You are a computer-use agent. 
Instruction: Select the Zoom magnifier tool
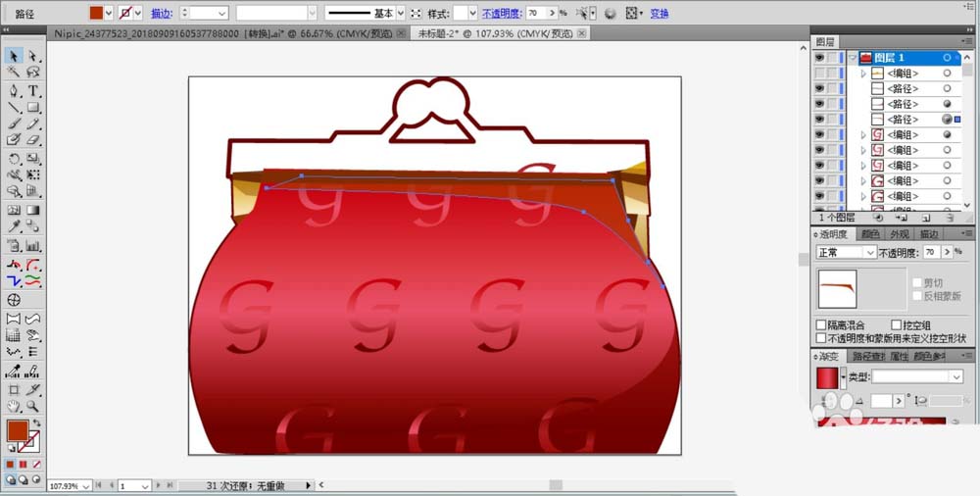pyautogui.click(x=32, y=407)
